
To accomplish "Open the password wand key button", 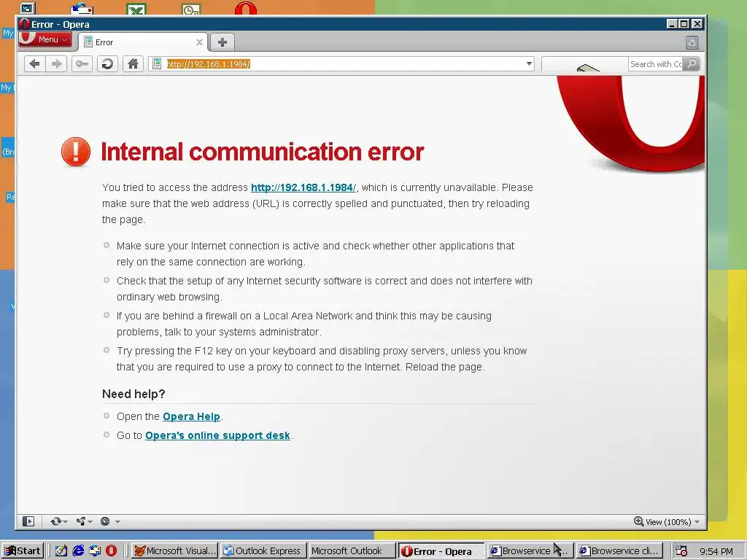I will pyautogui.click(x=82, y=64).
